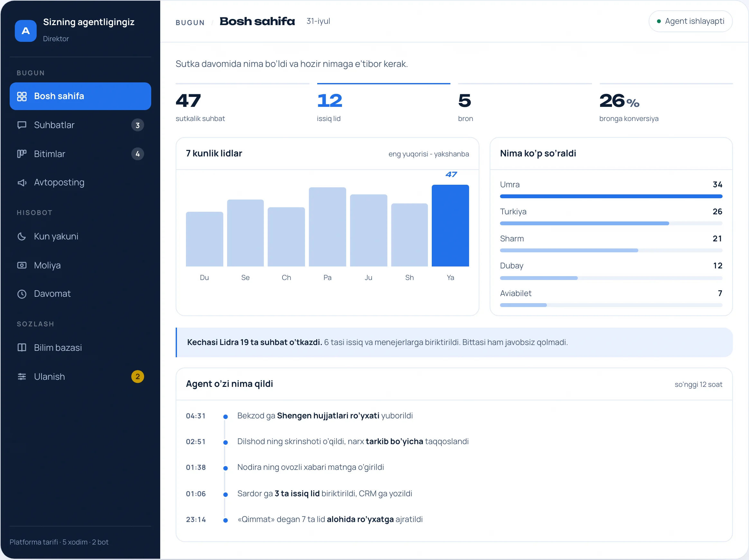Click the 'Kechasi Lidra 19 ta suhbat' banner
The height and width of the screenshot is (560, 749).
pos(454,342)
